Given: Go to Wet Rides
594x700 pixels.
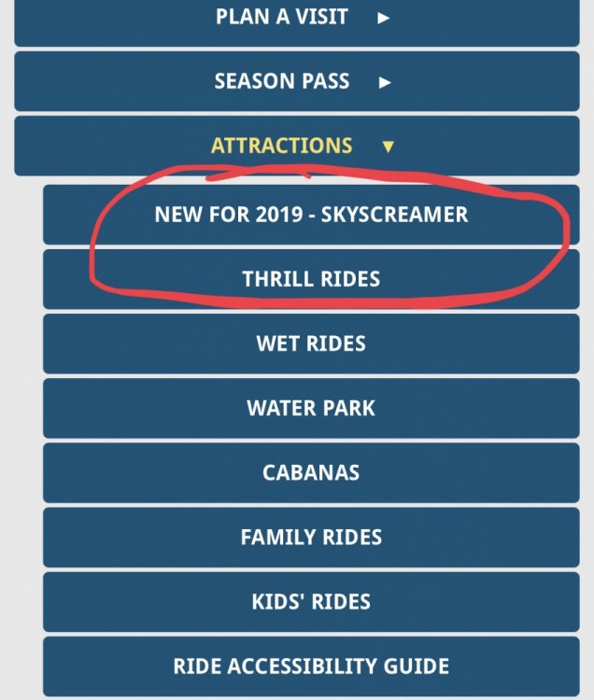Looking at the screenshot, I should click(311, 343).
